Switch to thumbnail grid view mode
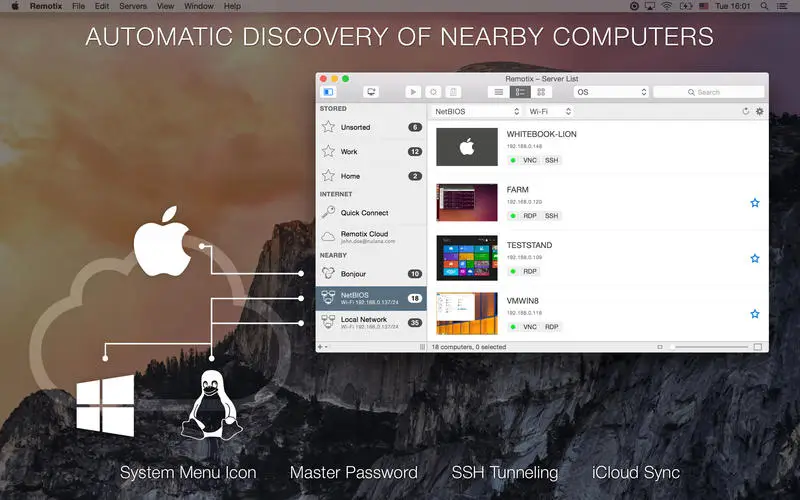 pos(541,92)
